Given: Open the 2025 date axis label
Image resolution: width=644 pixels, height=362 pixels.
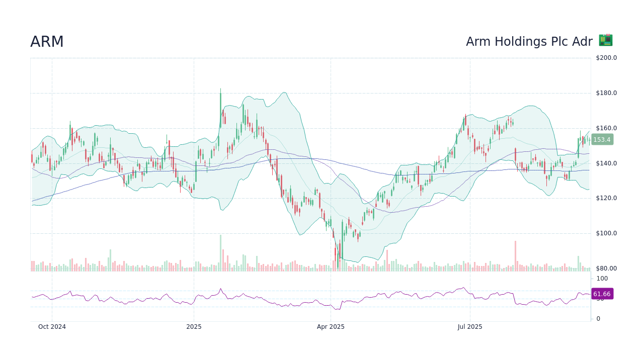Looking at the screenshot, I should (x=193, y=327).
